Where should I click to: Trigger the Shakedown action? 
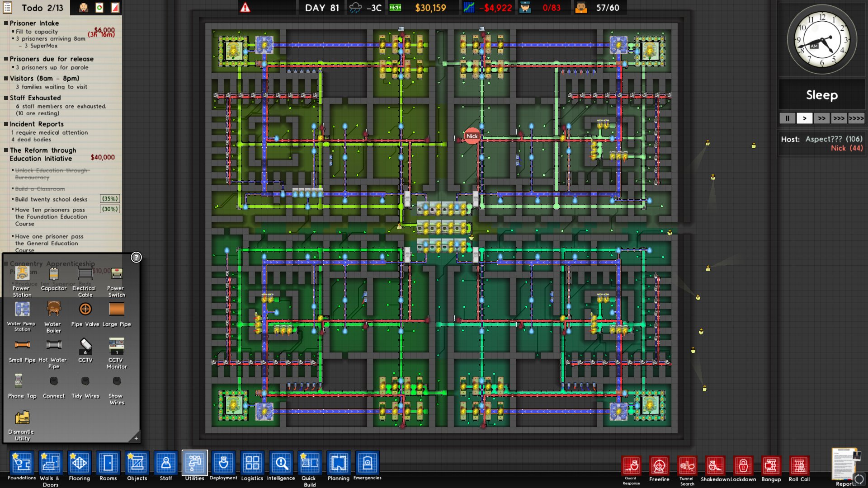[715, 466]
